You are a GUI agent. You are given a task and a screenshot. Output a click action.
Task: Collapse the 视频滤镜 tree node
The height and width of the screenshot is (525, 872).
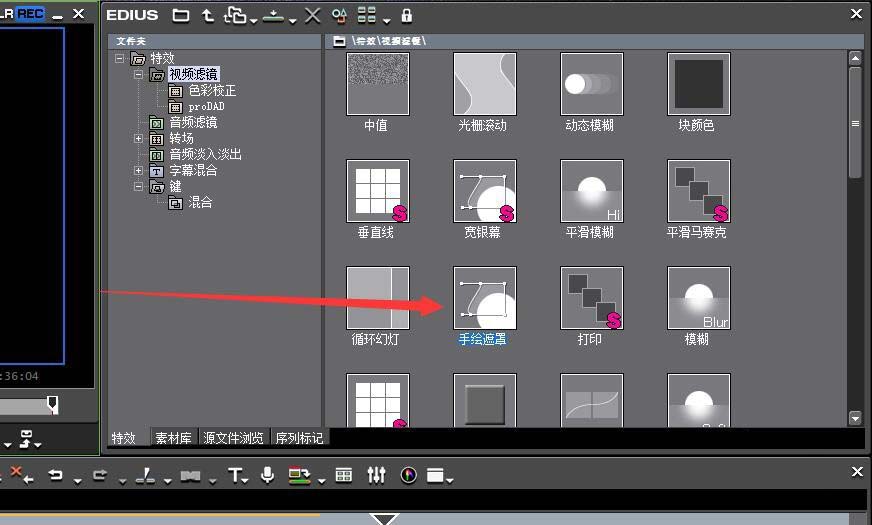[x=139, y=75]
